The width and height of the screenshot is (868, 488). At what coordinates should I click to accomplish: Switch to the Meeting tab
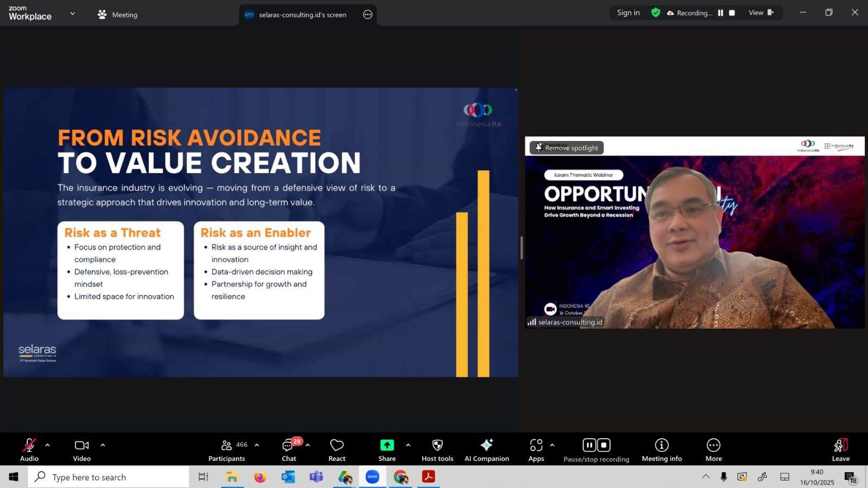coord(118,15)
